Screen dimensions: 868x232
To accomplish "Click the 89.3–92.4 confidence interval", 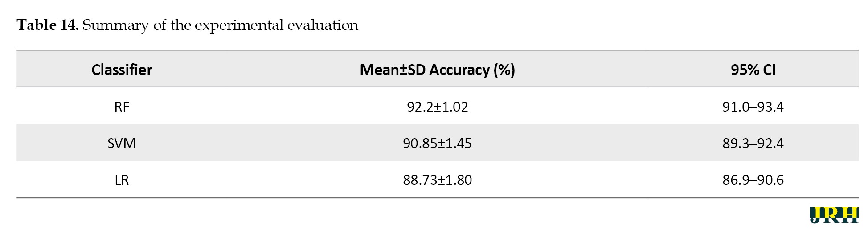I will (x=753, y=143).
